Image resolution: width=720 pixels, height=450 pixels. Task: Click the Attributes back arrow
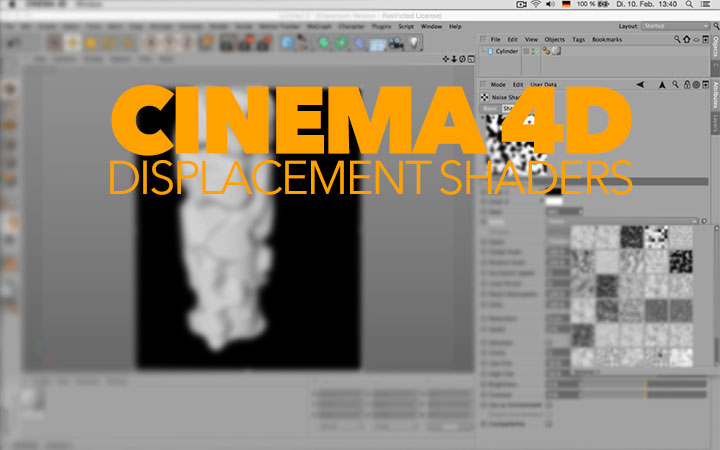point(640,84)
